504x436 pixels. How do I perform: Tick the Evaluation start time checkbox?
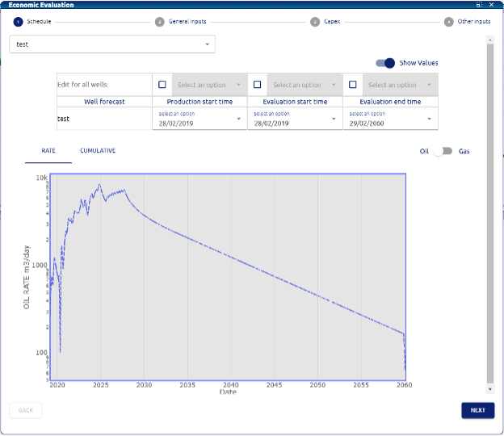(258, 85)
